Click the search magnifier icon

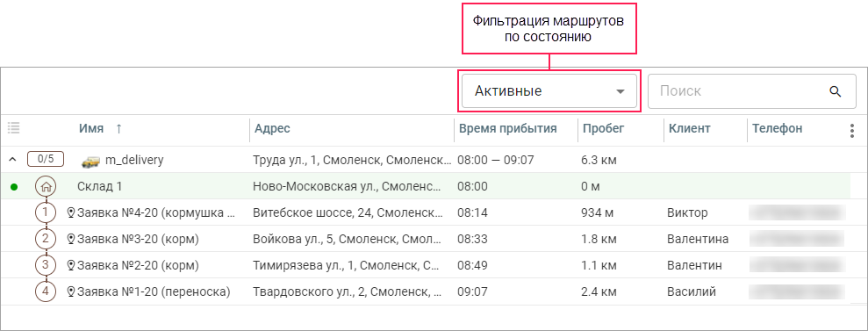(x=836, y=91)
